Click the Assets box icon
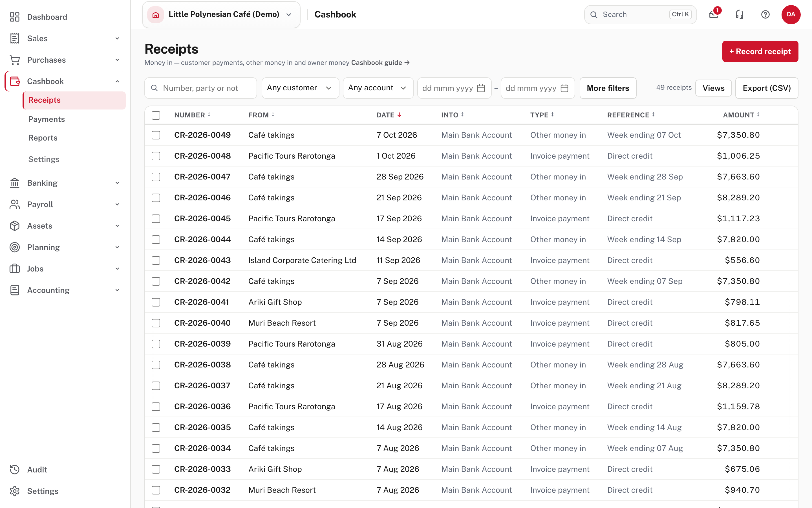812x508 pixels. click(14, 226)
